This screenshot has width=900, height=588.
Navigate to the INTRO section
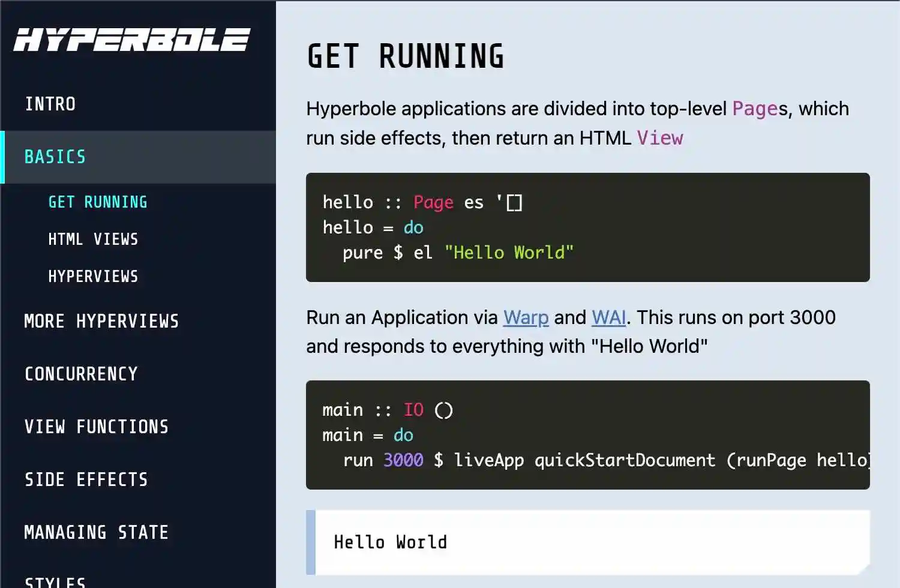pyautogui.click(x=50, y=103)
